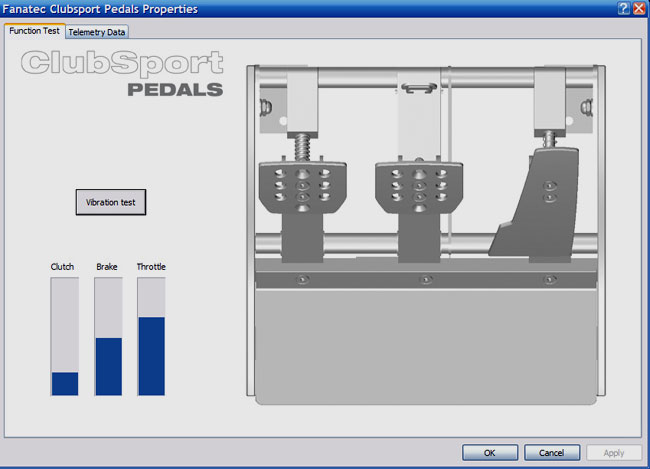Confirm with the OK button

(490, 452)
